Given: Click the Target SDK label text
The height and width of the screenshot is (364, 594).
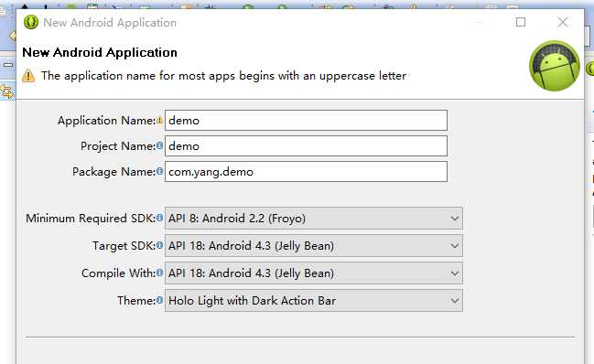Looking at the screenshot, I should pyautogui.click(x=124, y=246).
